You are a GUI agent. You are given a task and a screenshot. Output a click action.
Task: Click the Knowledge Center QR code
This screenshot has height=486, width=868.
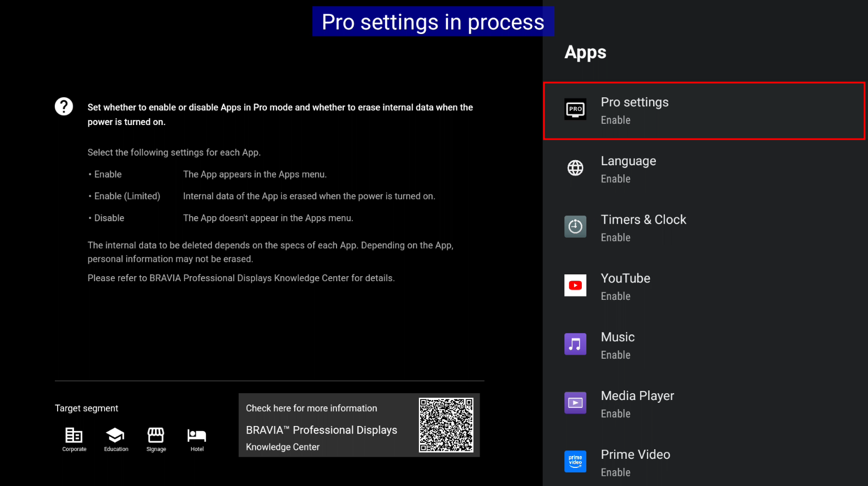pos(446,425)
